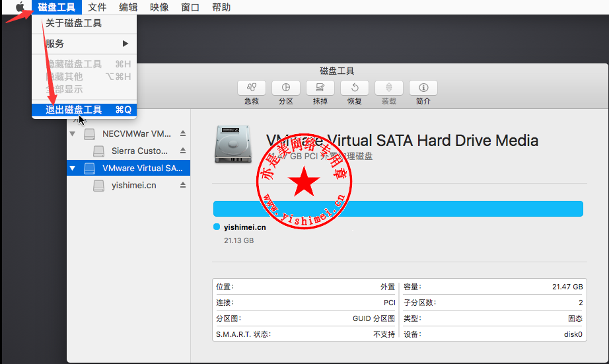Click the large hard drive image
The image size is (609, 364).
coord(233,144)
